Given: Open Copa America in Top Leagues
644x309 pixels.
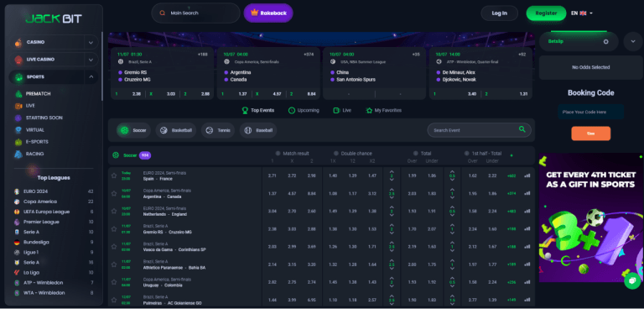Looking at the screenshot, I should click(x=54, y=202).
